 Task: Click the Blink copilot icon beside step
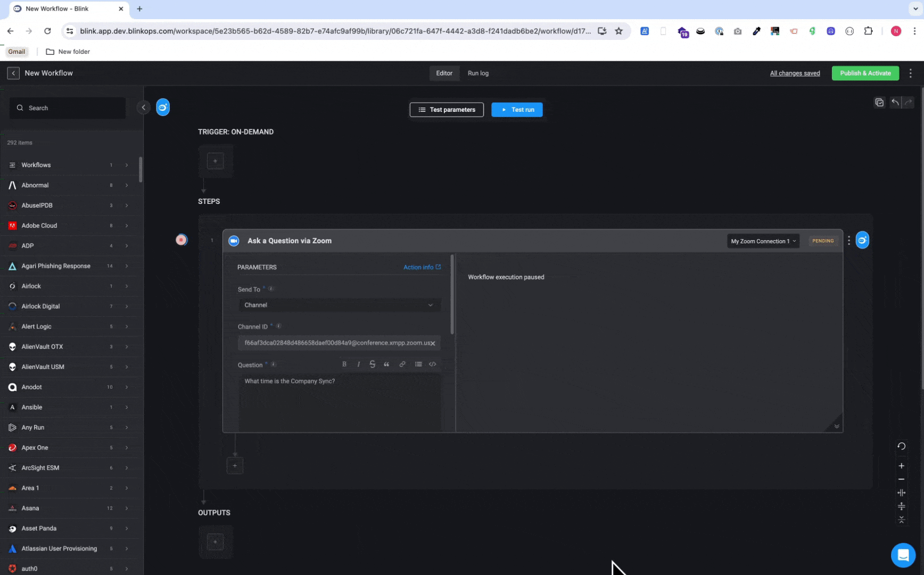point(862,241)
